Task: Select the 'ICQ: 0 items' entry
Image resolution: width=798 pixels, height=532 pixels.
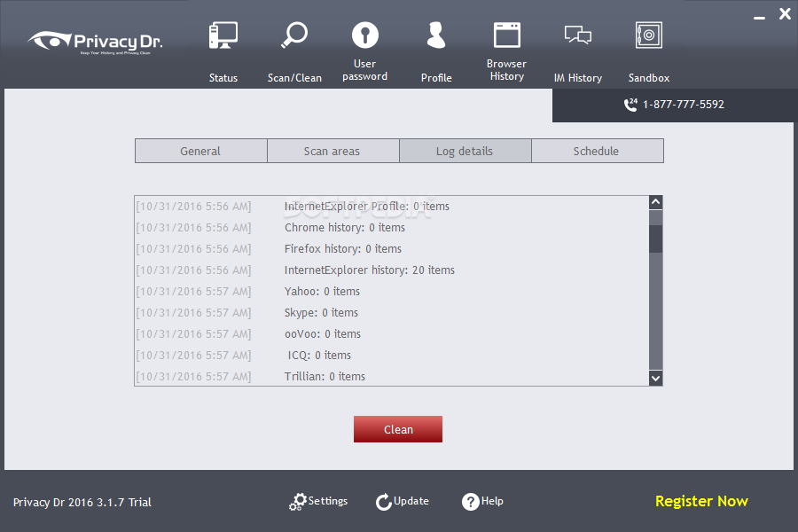Action: 319,356
